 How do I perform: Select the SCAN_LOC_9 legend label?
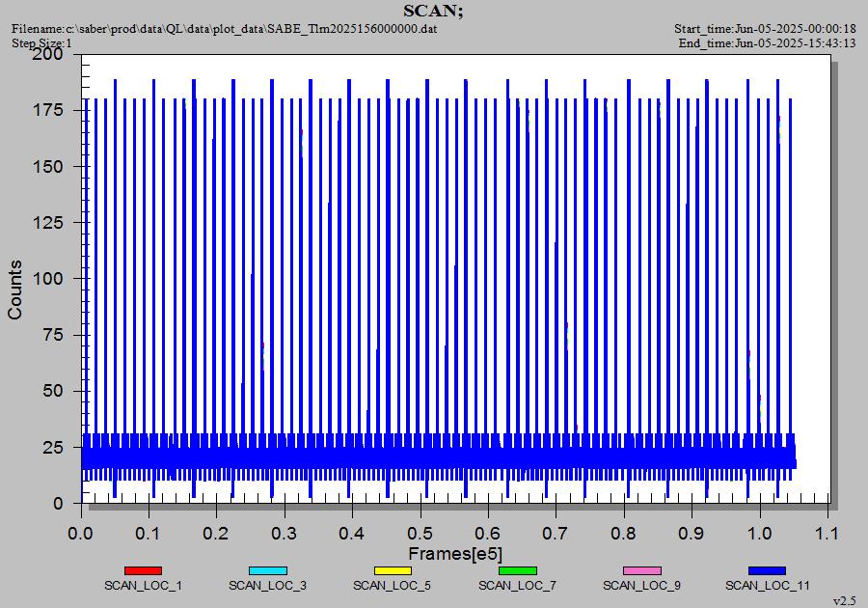tap(641, 585)
